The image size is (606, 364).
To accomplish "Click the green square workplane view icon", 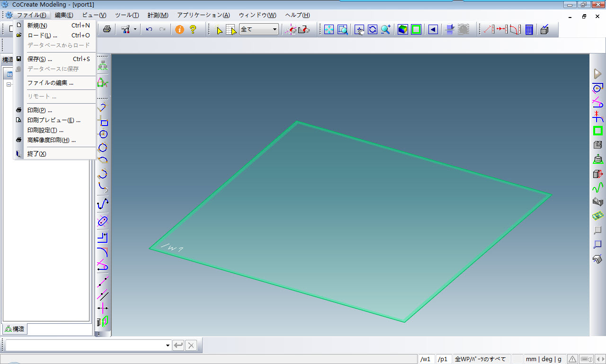I will coord(416,29).
